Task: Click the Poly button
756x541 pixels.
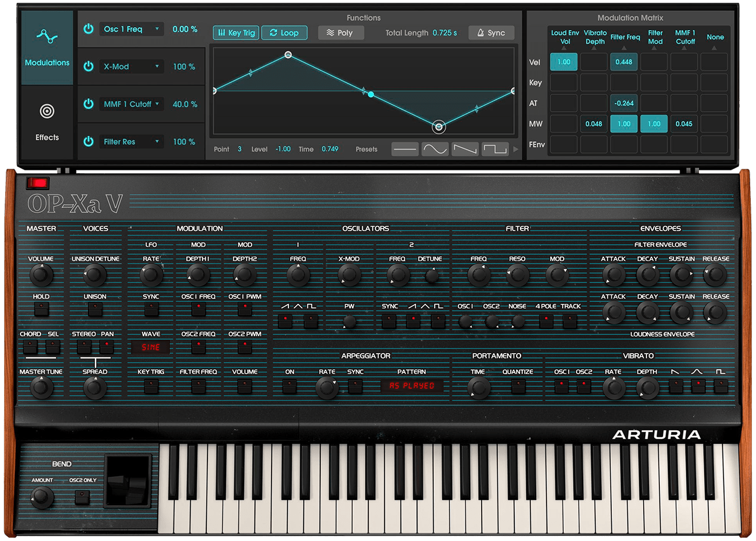Action: 340,33
